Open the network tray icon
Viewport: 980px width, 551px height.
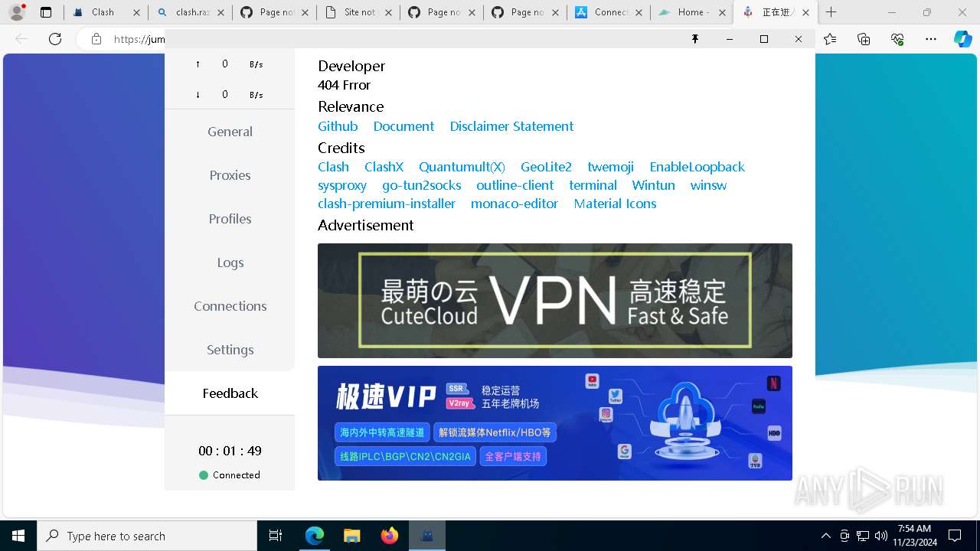coord(863,536)
